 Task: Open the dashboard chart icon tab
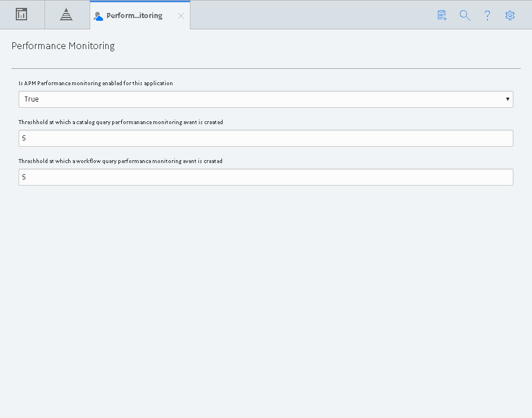21,15
